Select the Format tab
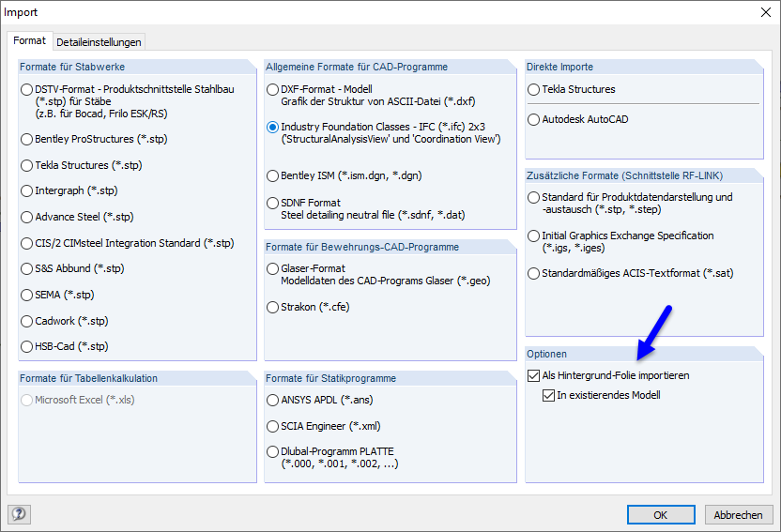The width and height of the screenshot is (781, 532). (x=29, y=41)
